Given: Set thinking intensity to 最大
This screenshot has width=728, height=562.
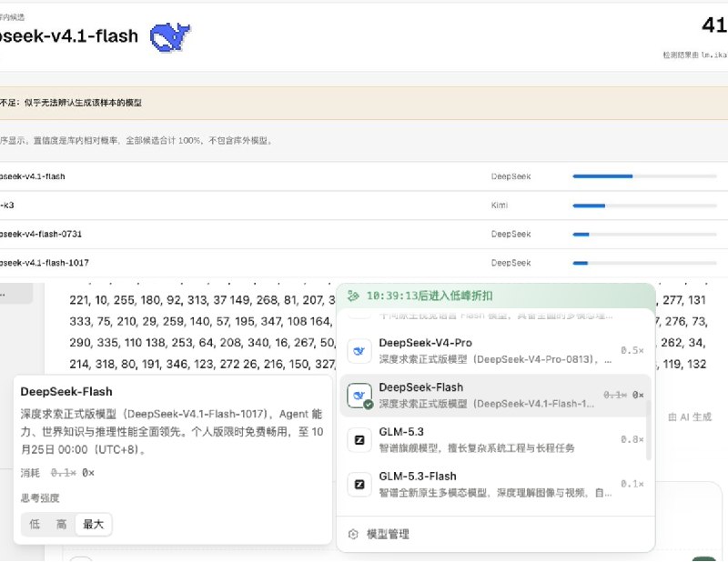Looking at the screenshot, I should click(x=94, y=525).
